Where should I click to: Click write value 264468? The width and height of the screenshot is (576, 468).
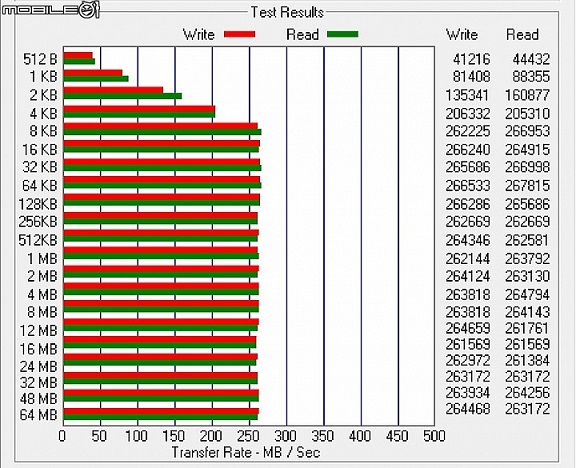click(x=468, y=409)
